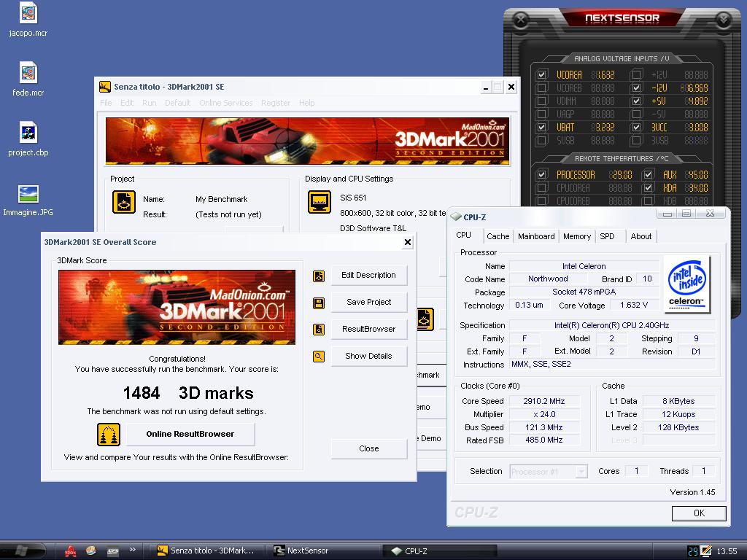Viewport: 747px width, 560px height.
Task: Click the Save Project button
Action: 368,302
